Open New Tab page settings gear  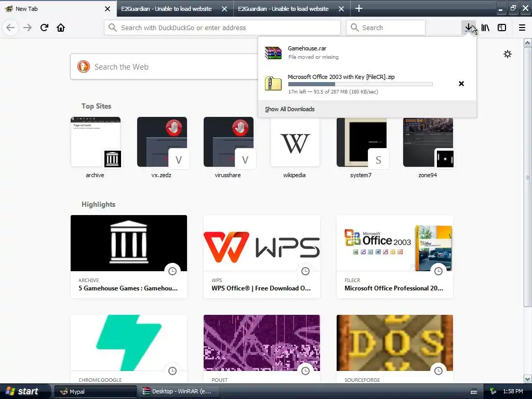507,54
